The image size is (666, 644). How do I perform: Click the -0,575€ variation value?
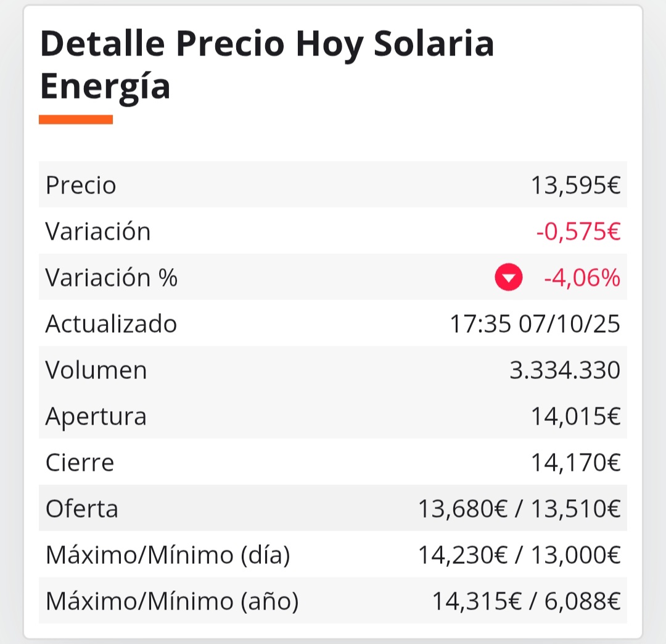pyautogui.click(x=578, y=232)
